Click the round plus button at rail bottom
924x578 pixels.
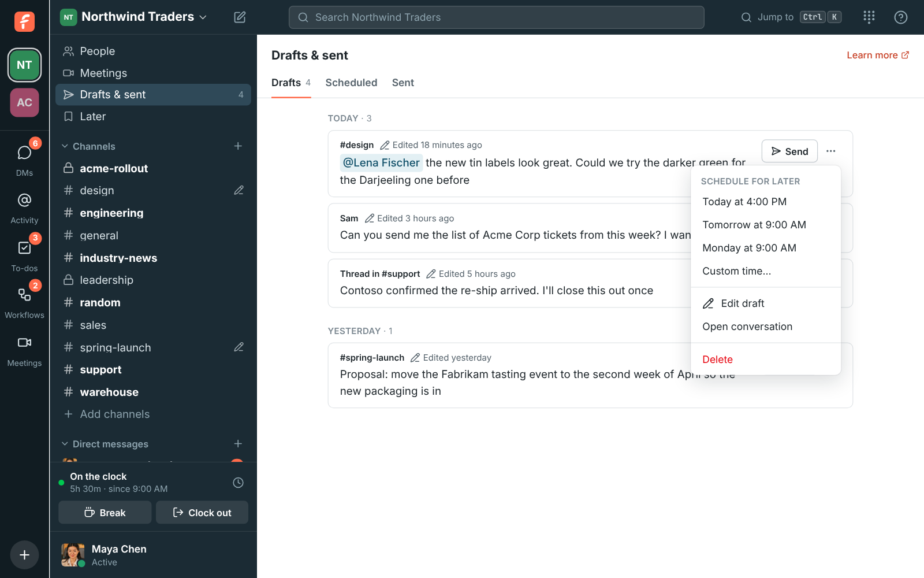point(24,555)
